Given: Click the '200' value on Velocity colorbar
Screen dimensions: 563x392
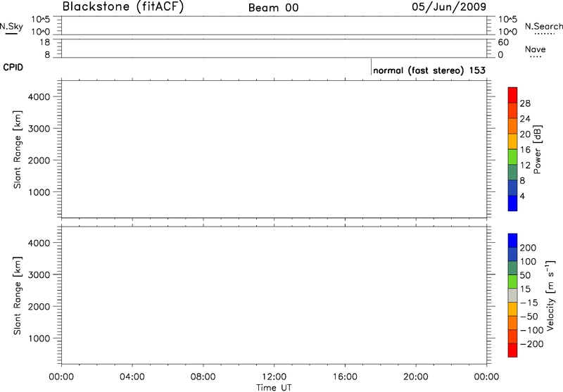Looking at the screenshot, I should pyautogui.click(x=528, y=248).
